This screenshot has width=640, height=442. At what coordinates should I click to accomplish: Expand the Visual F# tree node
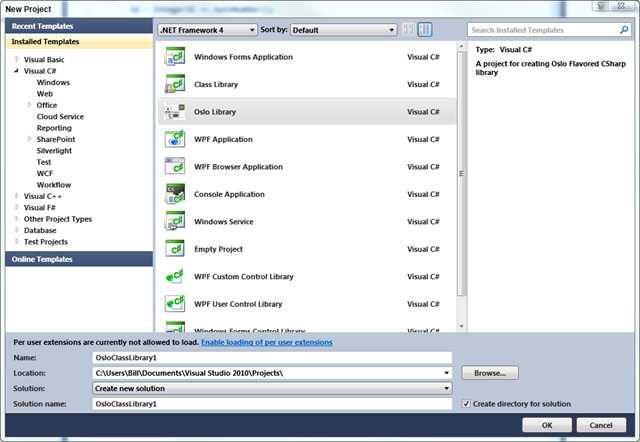pos(17,207)
